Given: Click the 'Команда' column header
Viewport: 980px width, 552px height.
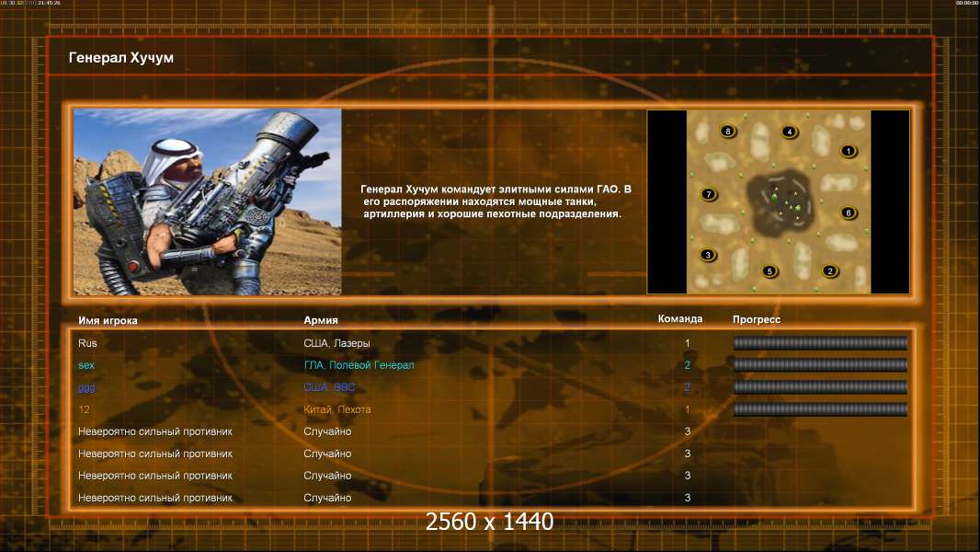Looking at the screenshot, I should coord(680,319).
